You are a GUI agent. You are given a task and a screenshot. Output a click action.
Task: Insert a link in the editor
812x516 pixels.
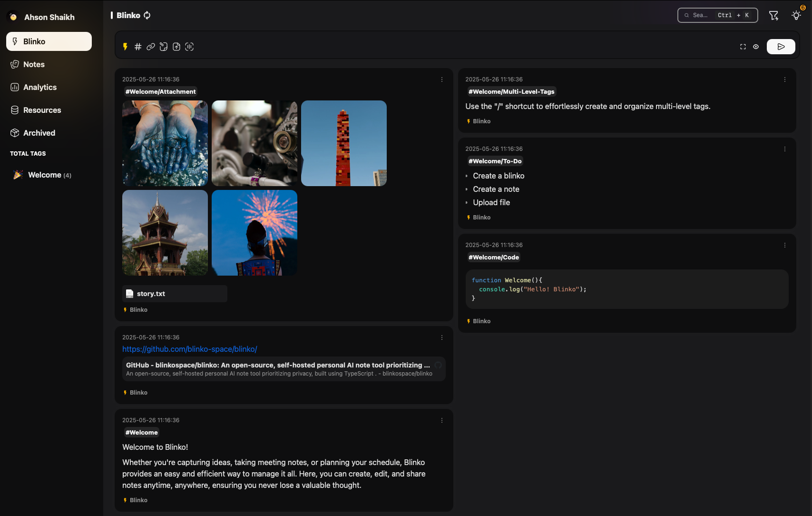pos(151,47)
